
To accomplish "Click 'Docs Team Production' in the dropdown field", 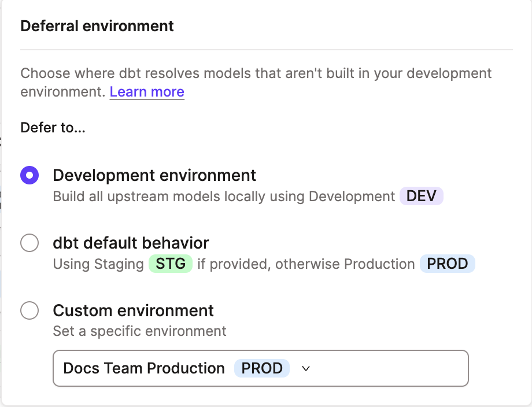I will coord(143,368).
